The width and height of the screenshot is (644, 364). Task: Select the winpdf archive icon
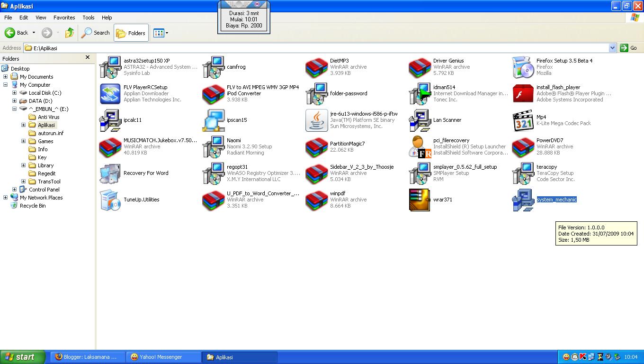coord(317,200)
